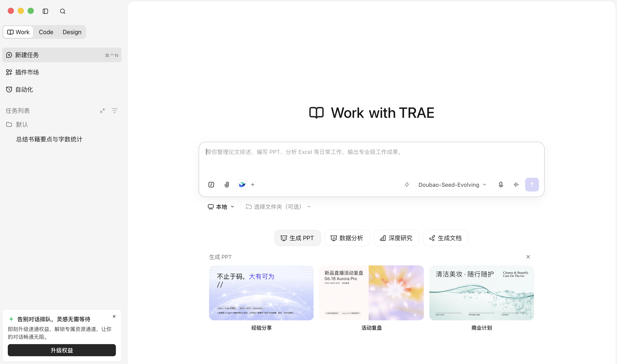The image size is (617, 364).
Task: Switch to the Design tab
Action: (x=72, y=32)
